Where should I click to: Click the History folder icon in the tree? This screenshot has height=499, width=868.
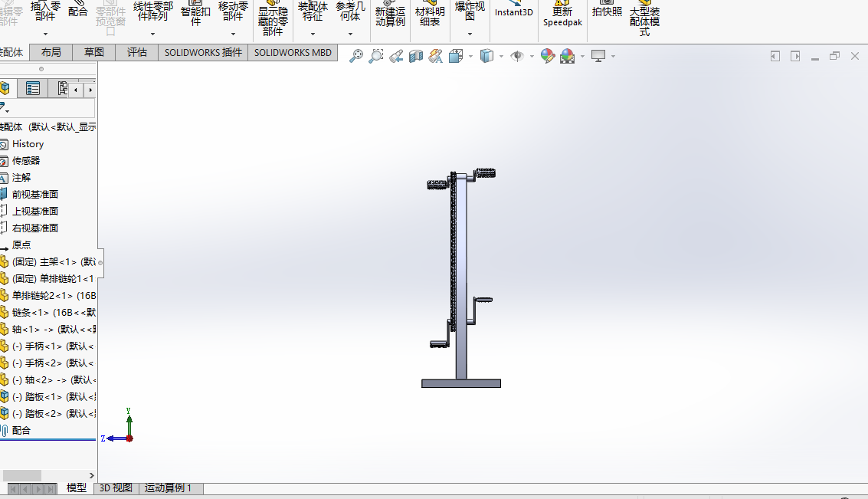point(3,144)
